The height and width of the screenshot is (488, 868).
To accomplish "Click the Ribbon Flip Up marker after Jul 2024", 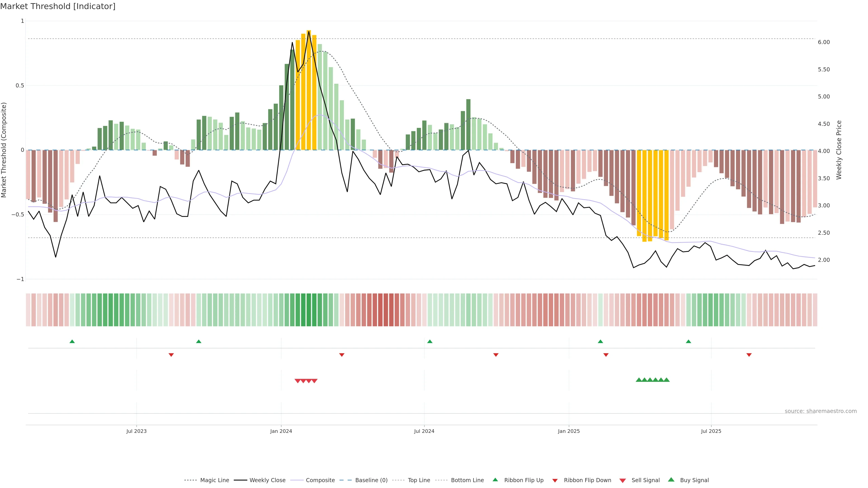I will coord(430,342).
